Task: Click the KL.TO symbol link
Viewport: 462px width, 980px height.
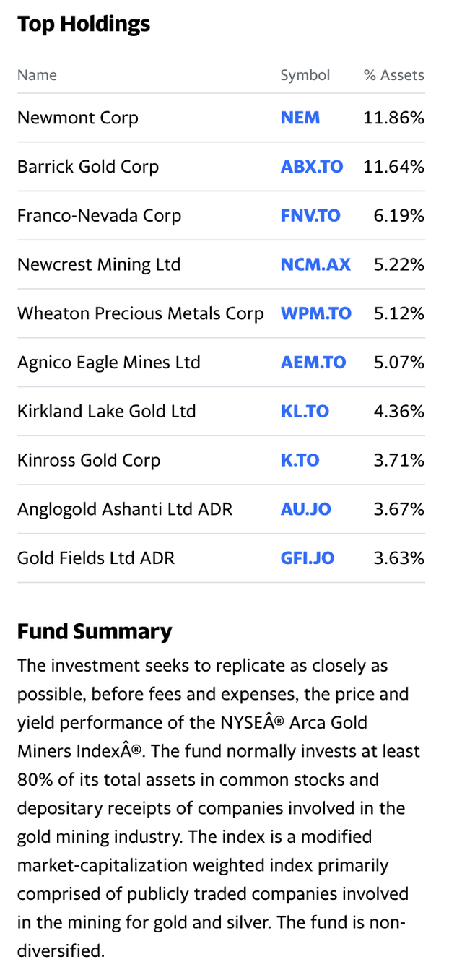Action: [305, 412]
